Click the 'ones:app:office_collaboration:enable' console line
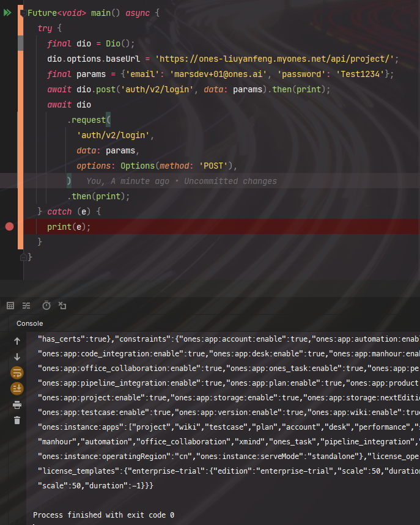Screen dimensions: 420x525 229,369
